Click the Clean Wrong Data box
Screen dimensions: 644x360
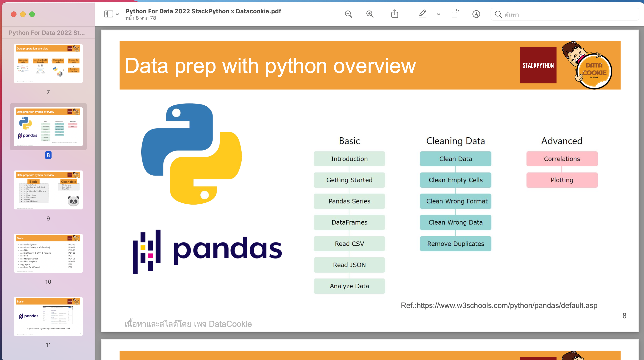(x=456, y=223)
